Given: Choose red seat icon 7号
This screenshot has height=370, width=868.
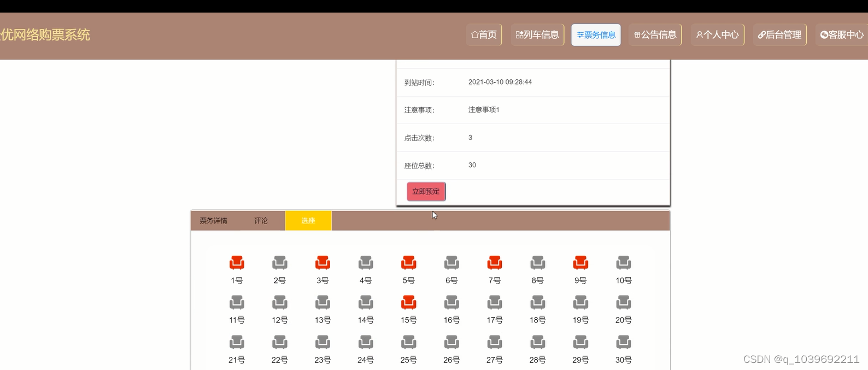Looking at the screenshot, I should [x=495, y=263].
